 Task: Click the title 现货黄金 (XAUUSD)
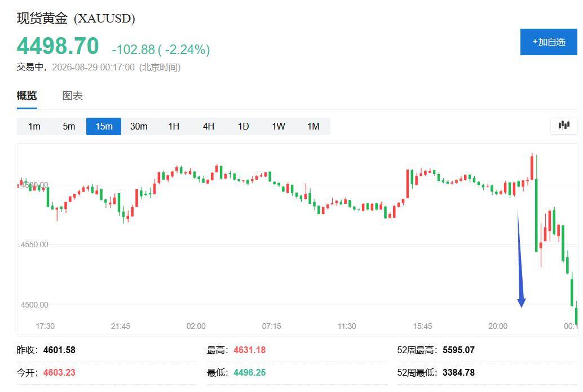pyautogui.click(x=76, y=18)
